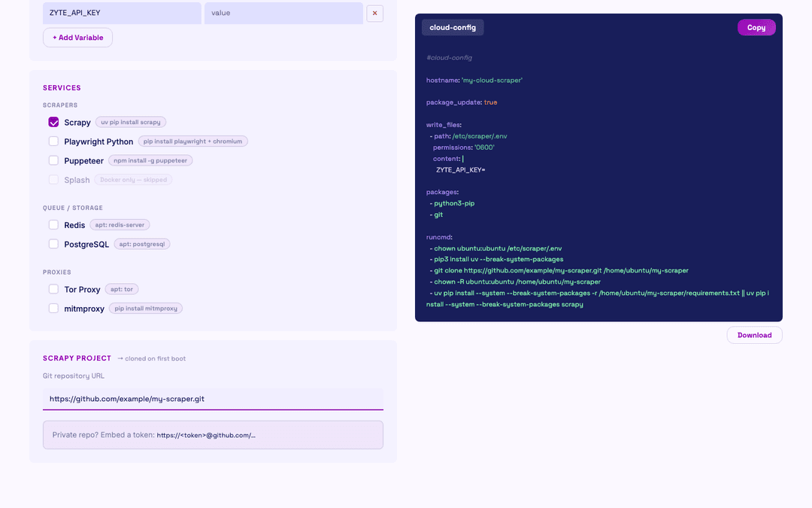Image resolution: width=812 pixels, height=508 pixels.
Task: Enable the Redis checkbox
Action: pyautogui.click(x=53, y=224)
